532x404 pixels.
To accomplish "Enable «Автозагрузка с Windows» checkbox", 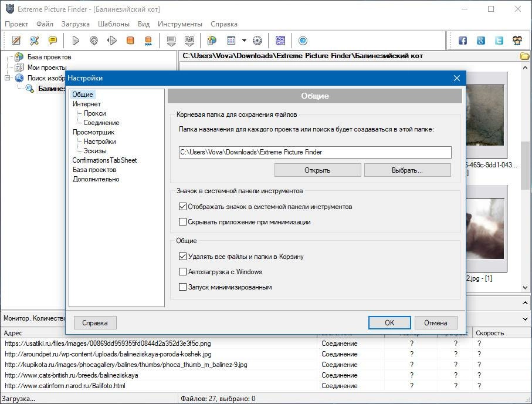I will [x=182, y=272].
